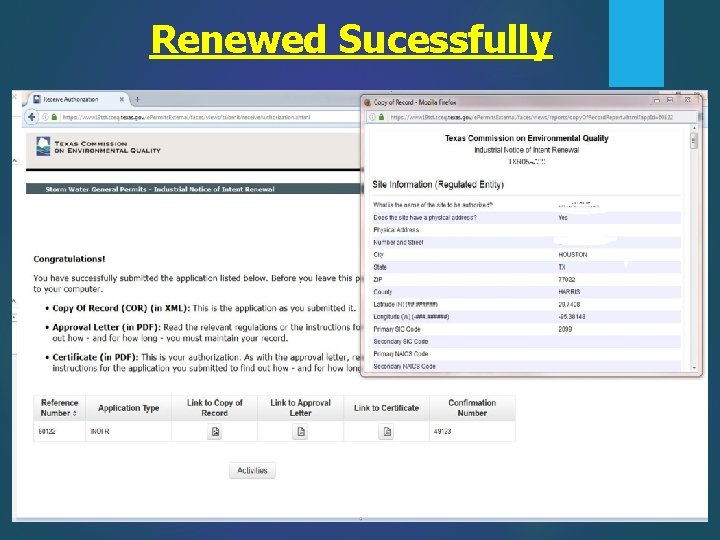This screenshot has height=540, width=720.
Task: Click scroll down arrow in Copy of Record popup
Action: (x=694, y=368)
